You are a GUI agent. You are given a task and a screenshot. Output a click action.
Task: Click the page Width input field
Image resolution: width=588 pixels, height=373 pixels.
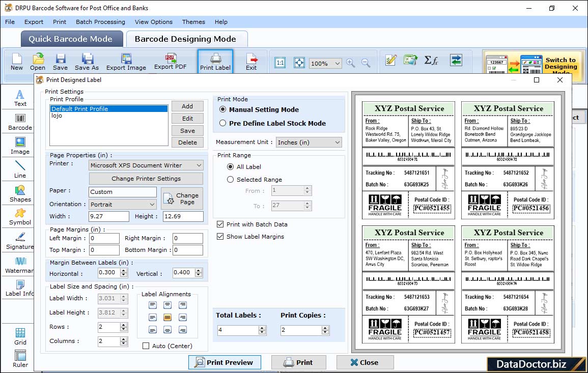coord(109,216)
